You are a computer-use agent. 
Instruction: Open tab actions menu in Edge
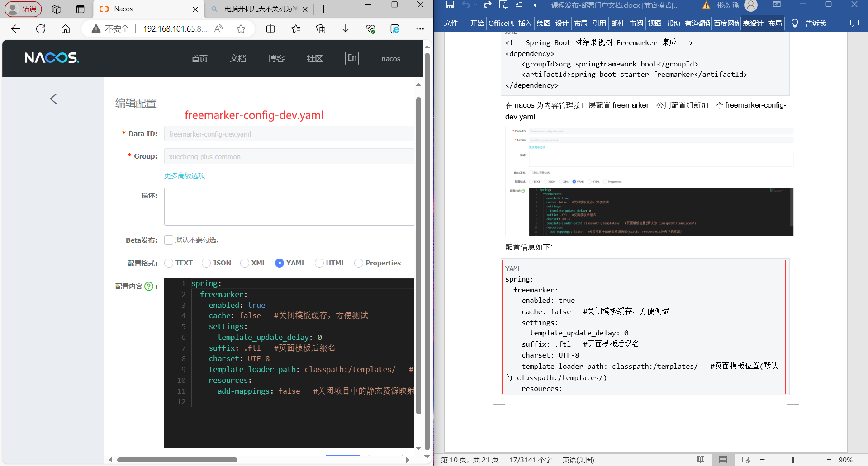pos(80,9)
